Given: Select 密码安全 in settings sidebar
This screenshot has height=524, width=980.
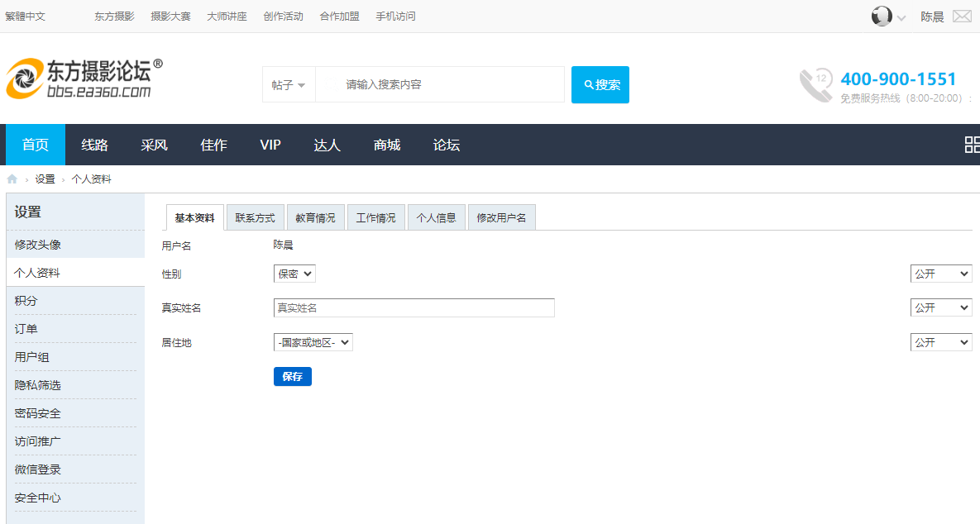Looking at the screenshot, I should tap(38, 413).
